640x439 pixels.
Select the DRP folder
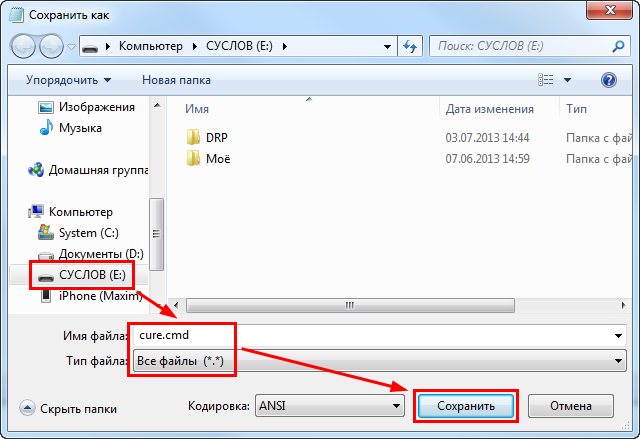(216, 138)
